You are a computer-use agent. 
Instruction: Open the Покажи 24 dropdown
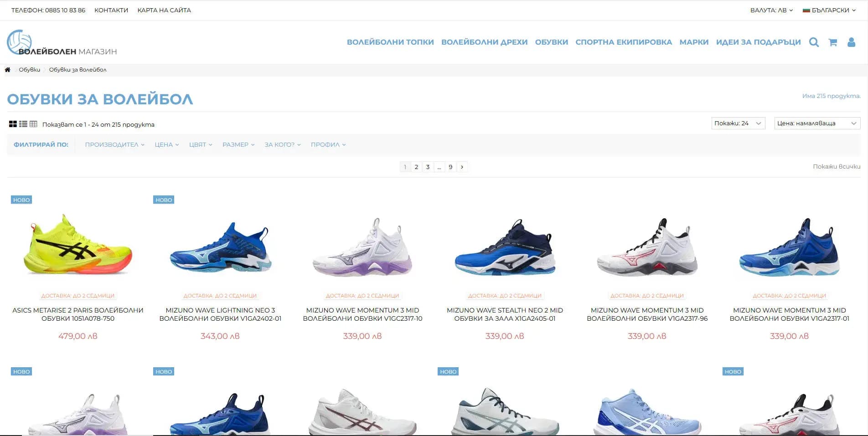738,123
